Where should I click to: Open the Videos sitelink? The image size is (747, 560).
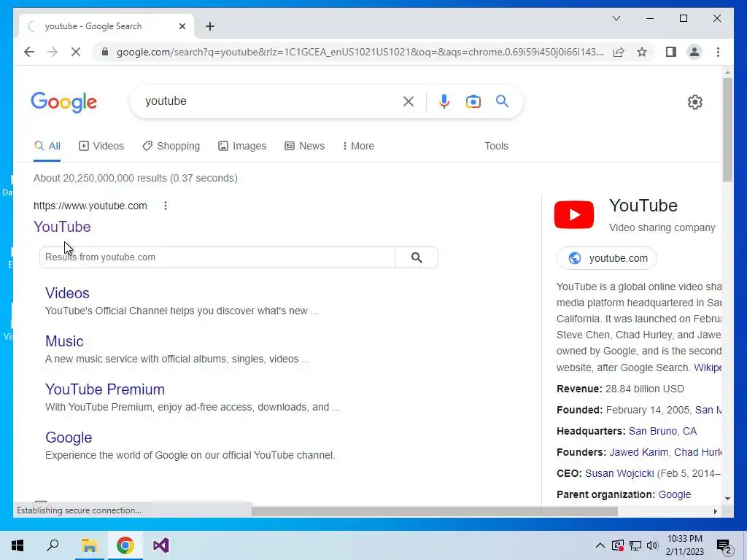[67, 293]
